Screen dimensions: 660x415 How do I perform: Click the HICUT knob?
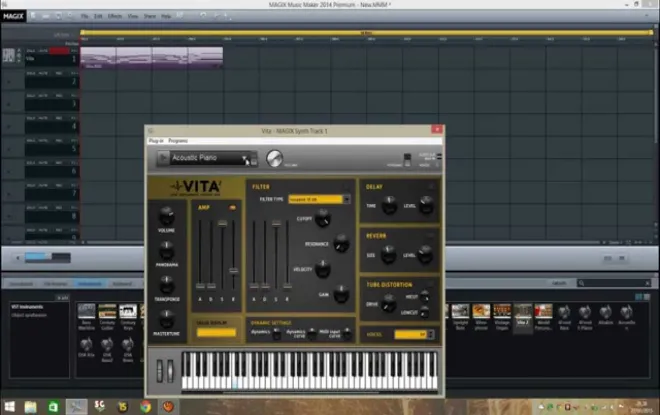tap(425, 297)
